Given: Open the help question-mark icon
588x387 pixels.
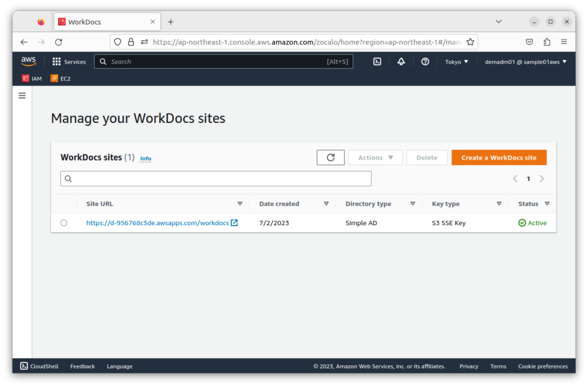Looking at the screenshot, I should tap(425, 61).
